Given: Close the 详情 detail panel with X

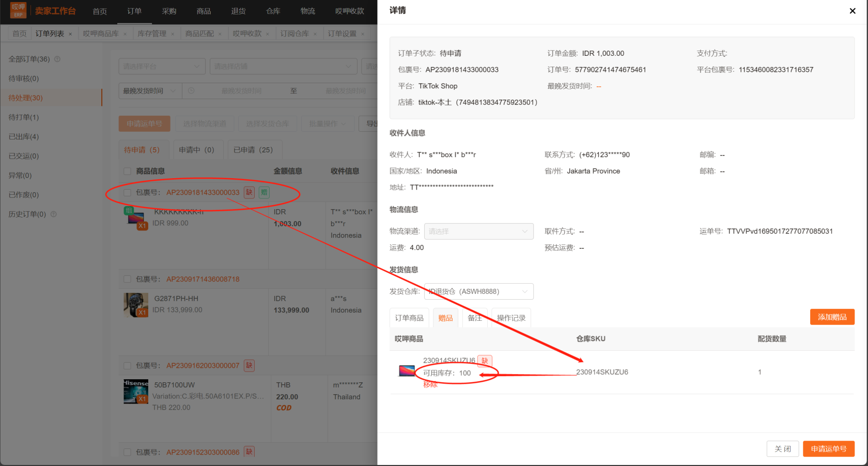Looking at the screenshot, I should tap(852, 11).
